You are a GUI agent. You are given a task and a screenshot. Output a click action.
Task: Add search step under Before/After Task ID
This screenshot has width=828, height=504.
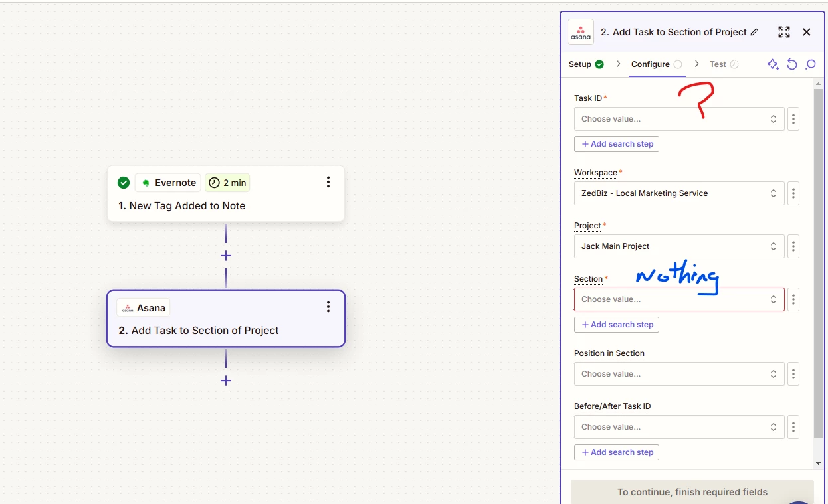(x=617, y=452)
